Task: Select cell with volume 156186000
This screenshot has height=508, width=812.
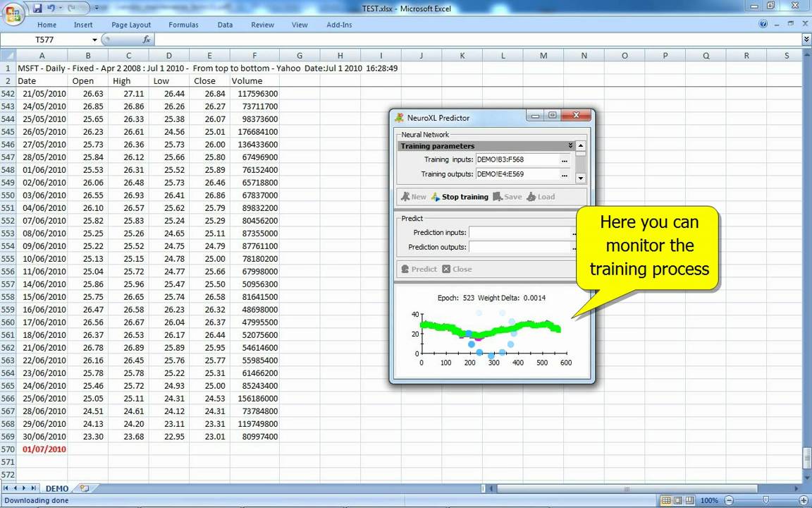Action: [254, 398]
